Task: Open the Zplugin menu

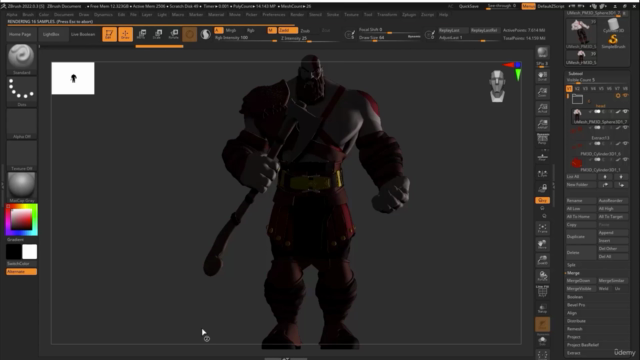Action: (409, 14)
